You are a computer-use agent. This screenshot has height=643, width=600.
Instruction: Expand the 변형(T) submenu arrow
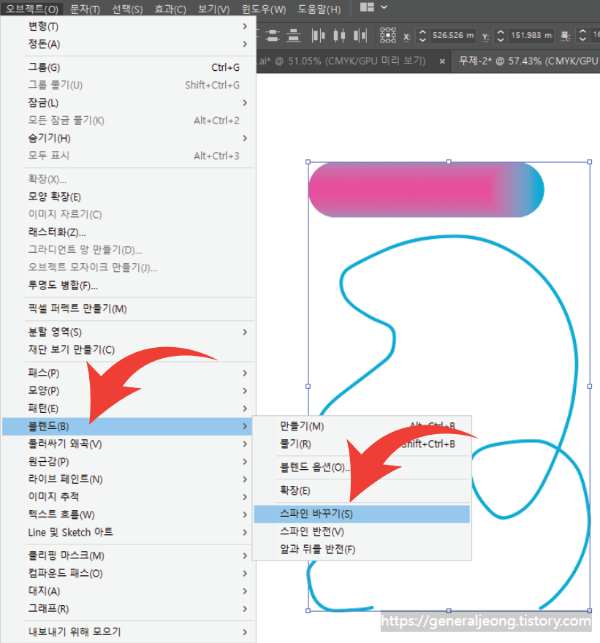(245, 26)
